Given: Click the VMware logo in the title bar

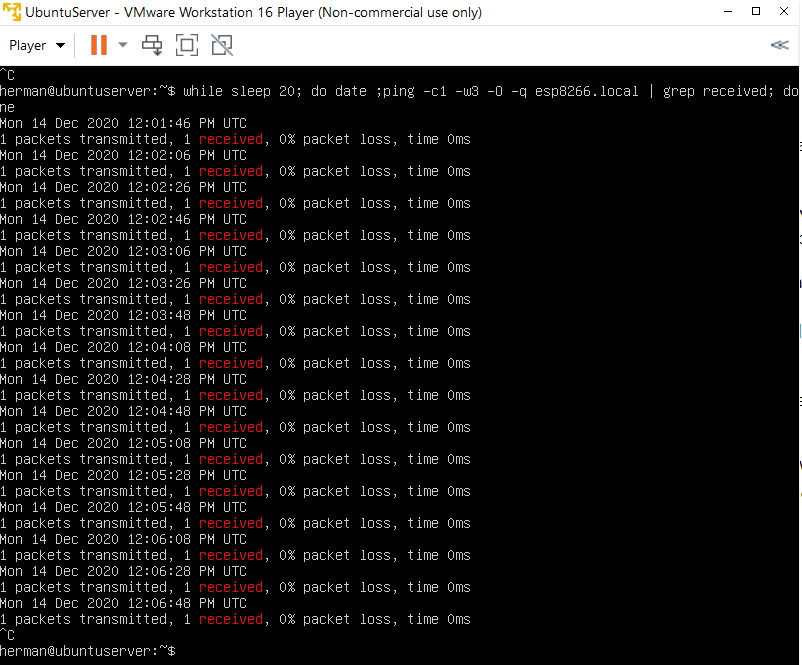Looking at the screenshot, I should tap(12, 13).
